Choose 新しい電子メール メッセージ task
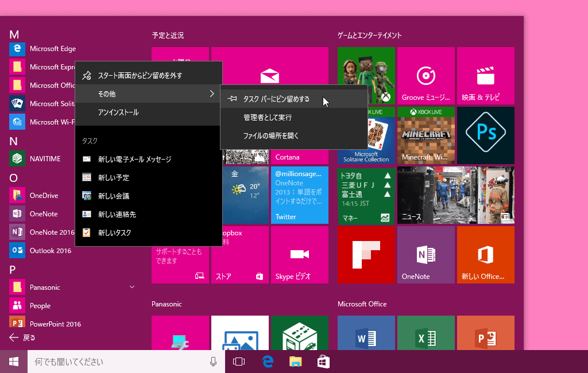 coord(149,160)
